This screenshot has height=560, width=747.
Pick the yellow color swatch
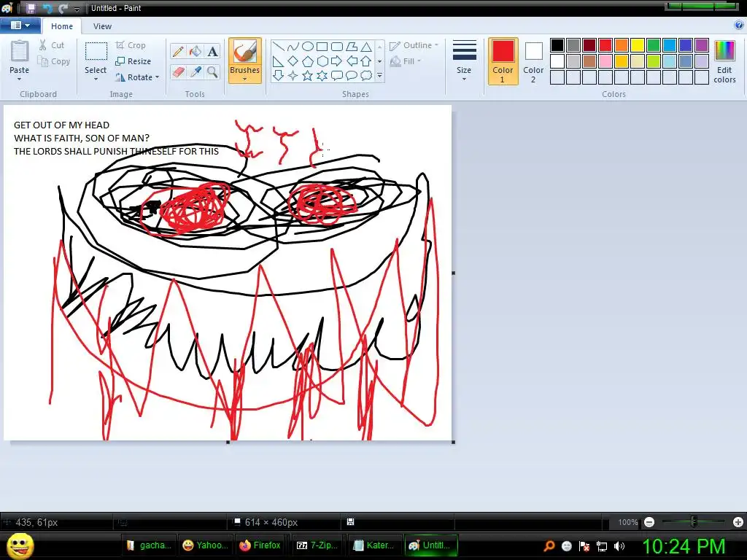coord(638,45)
